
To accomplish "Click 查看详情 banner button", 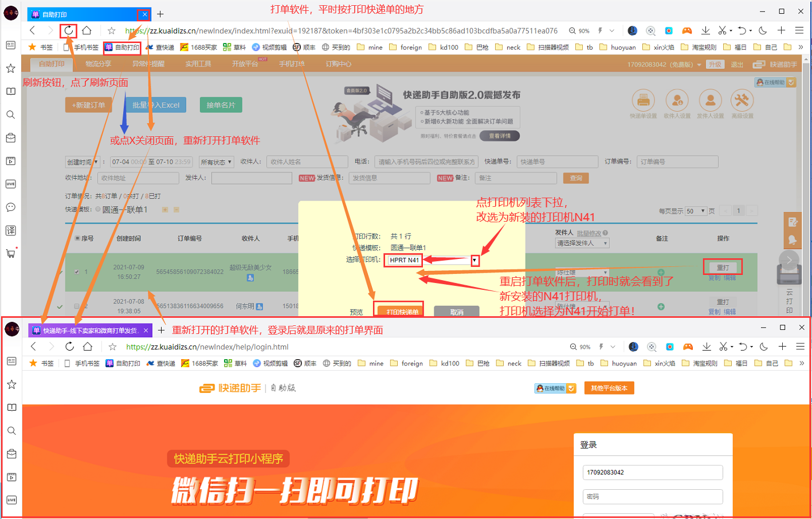I will [500, 136].
